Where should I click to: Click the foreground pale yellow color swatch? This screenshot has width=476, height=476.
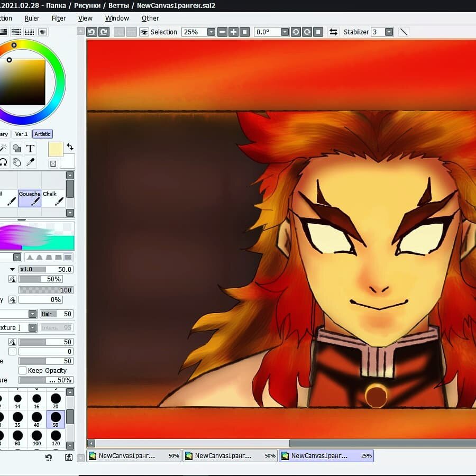[56, 149]
